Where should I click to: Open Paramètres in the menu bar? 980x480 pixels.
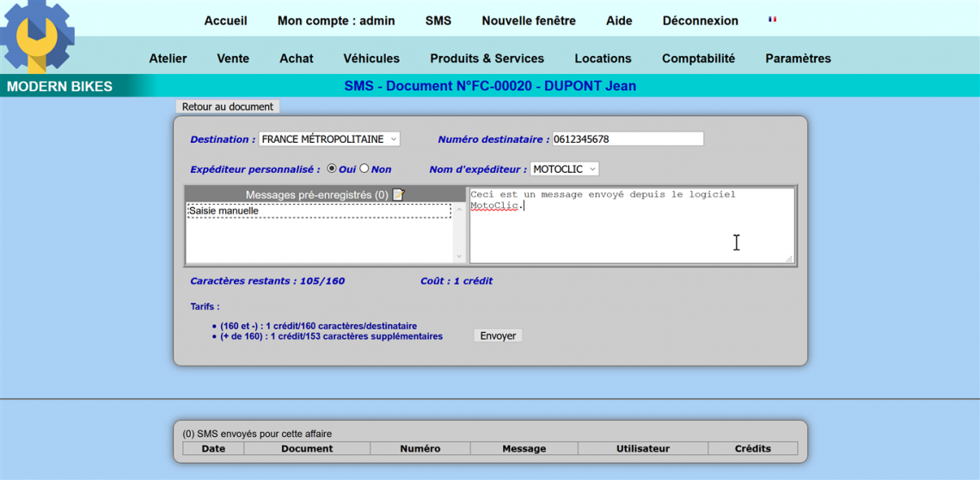(798, 58)
